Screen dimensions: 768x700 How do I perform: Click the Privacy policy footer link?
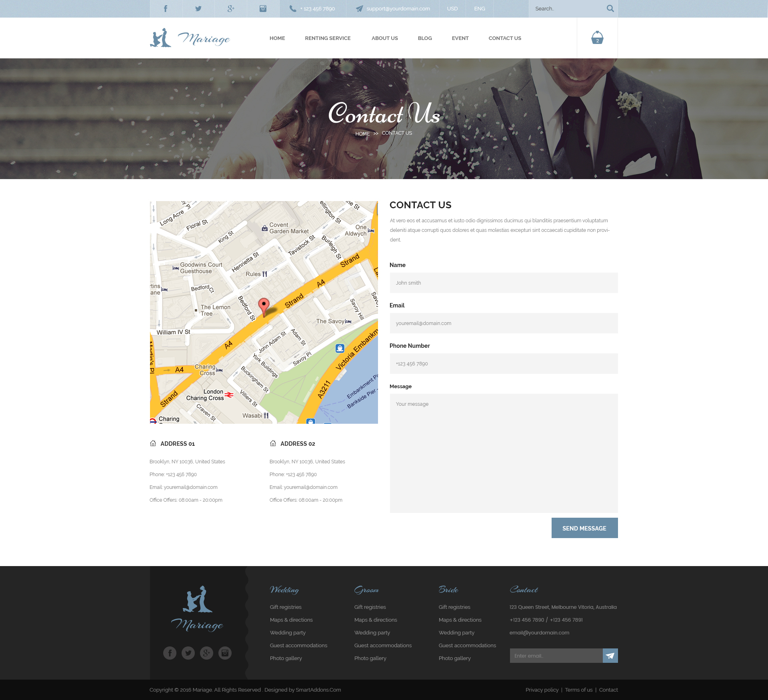pos(542,690)
